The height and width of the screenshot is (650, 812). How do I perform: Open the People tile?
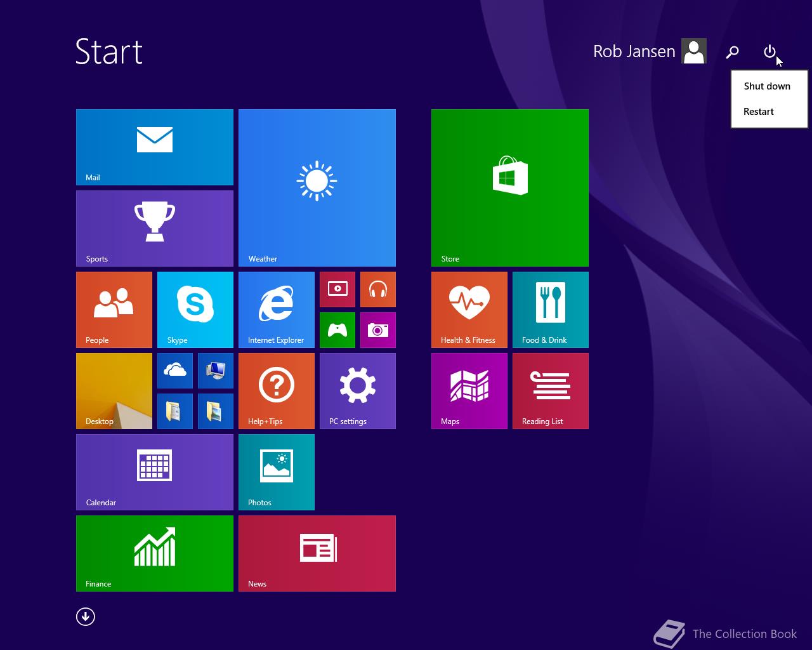(114, 310)
